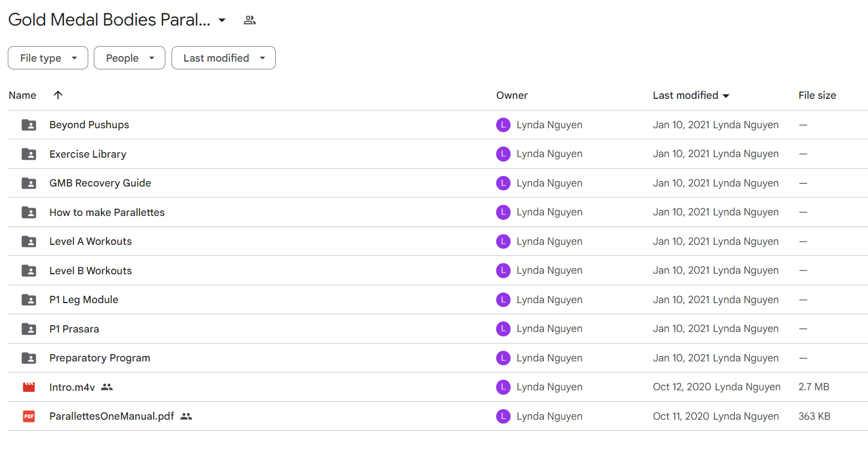Click the owner avatar in Beyond Pushups row
The image size is (868, 458).
coord(503,125)
